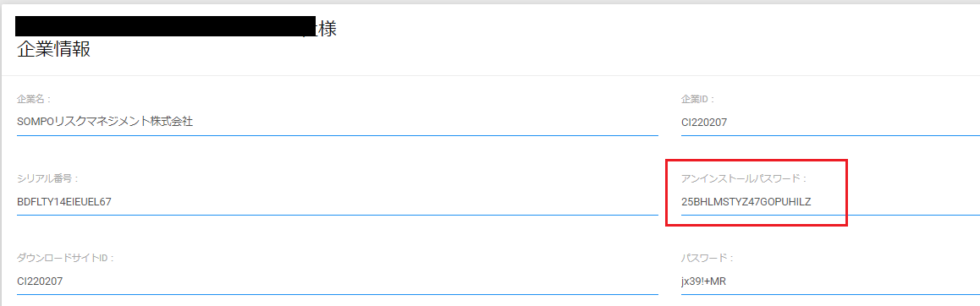Click the アンインストールパスワード label
Screen dimensions: 980x306
[745, 178]
